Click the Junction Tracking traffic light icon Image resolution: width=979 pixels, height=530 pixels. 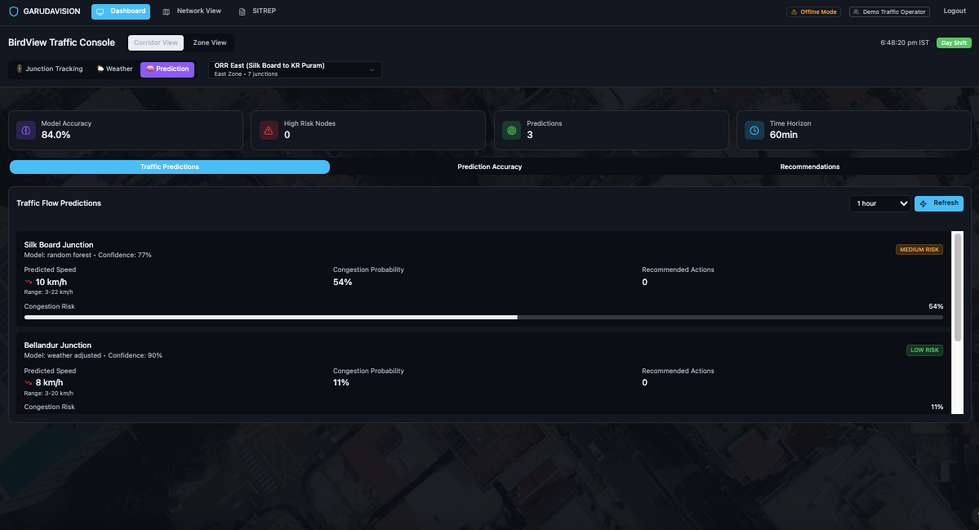pos(19,69)
